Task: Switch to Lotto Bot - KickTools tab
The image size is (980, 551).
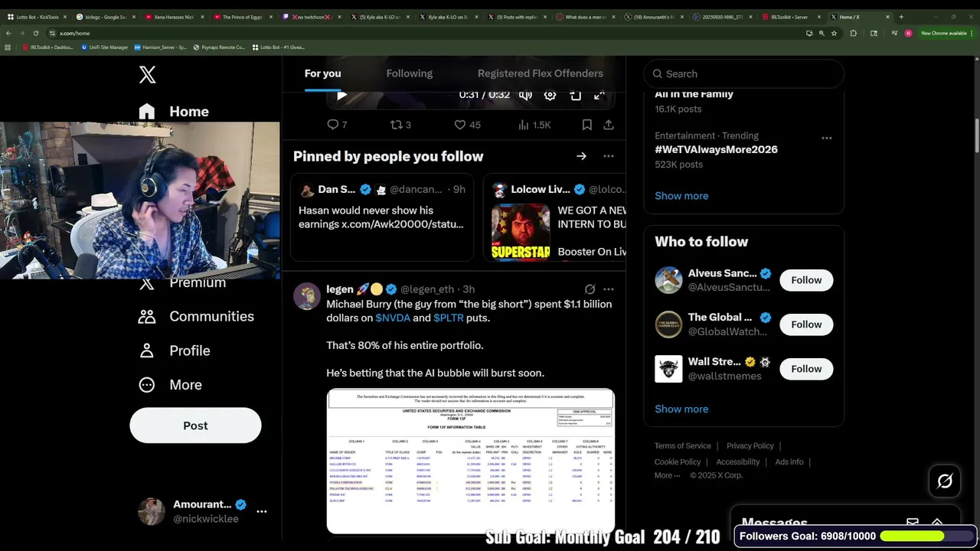Action: pyautogui.click(x=37, y=17)
